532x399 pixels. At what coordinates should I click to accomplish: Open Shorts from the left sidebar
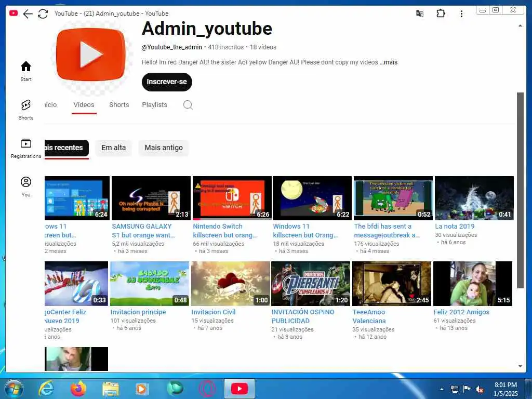tap(26, 110)
